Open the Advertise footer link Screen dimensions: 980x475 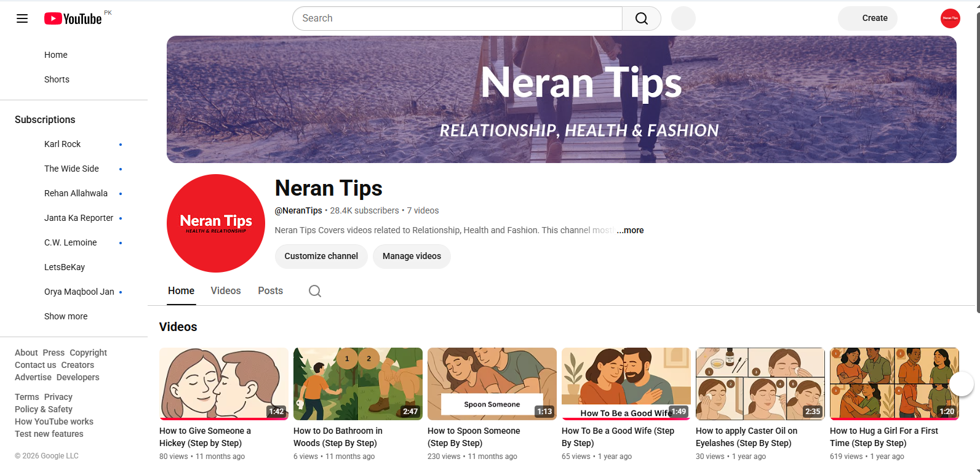tap(33, 377)
